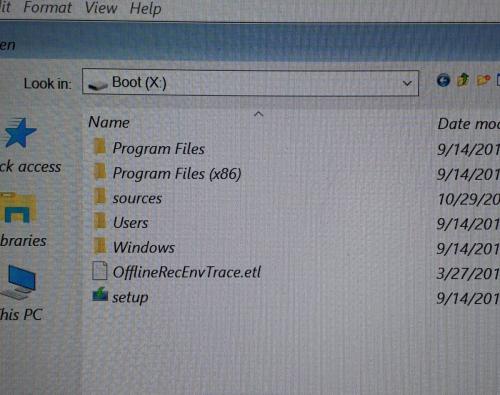
Task: Sort by Name column header
Action: point(109,123)
